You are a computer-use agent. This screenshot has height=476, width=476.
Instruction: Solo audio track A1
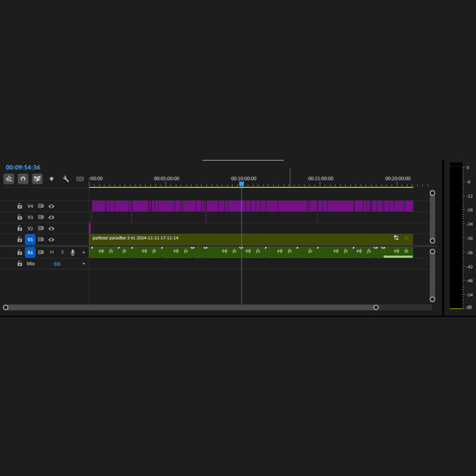pyautogui.click(x=62, y=252)
